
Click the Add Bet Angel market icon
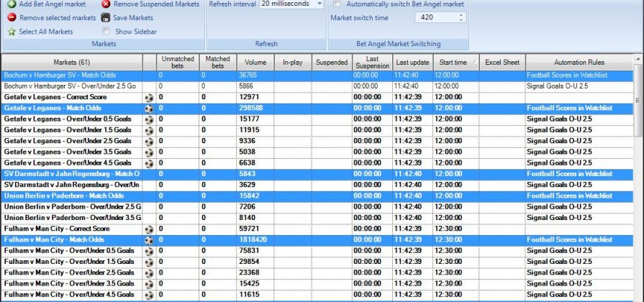tap(12, 4)
